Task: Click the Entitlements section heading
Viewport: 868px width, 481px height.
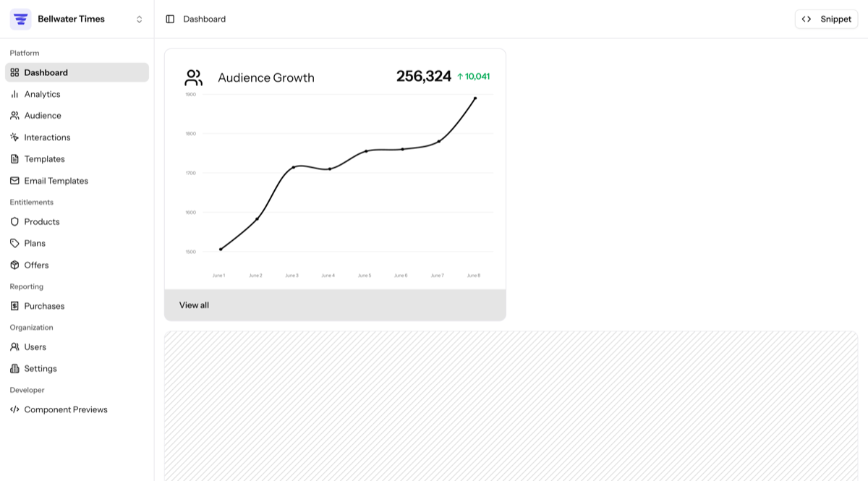Action: coord(32,202)
